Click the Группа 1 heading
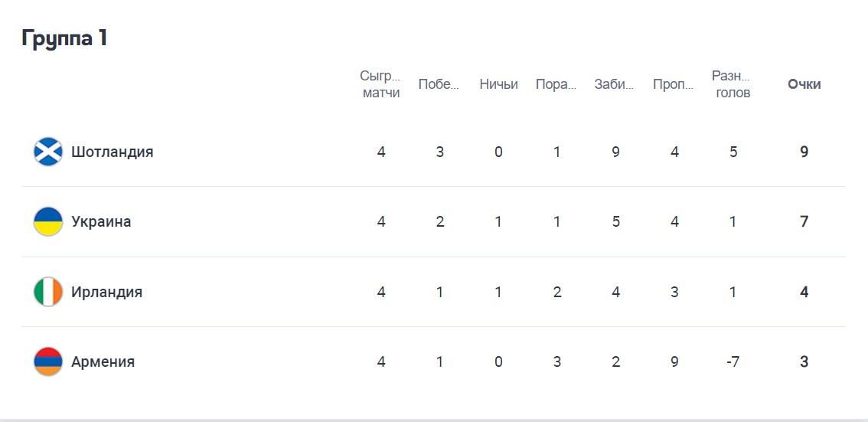 [64, 38]
